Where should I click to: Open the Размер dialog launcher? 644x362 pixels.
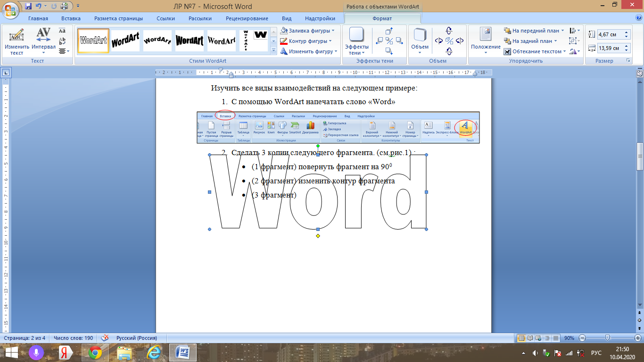tap(627, 61)
